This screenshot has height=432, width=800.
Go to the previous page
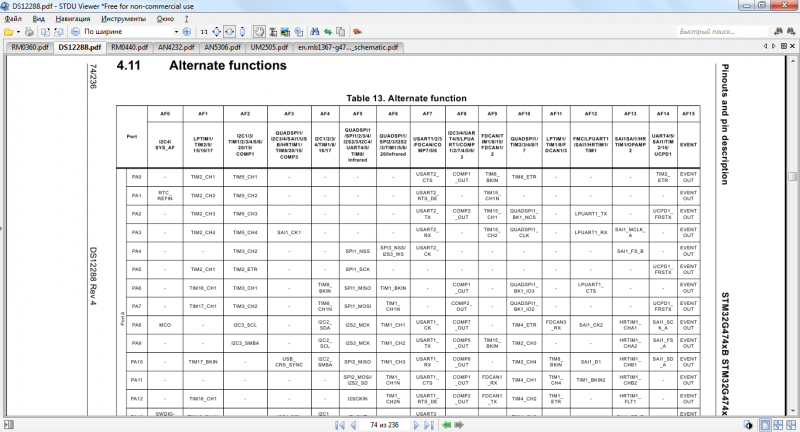click(x=353, y=425)
